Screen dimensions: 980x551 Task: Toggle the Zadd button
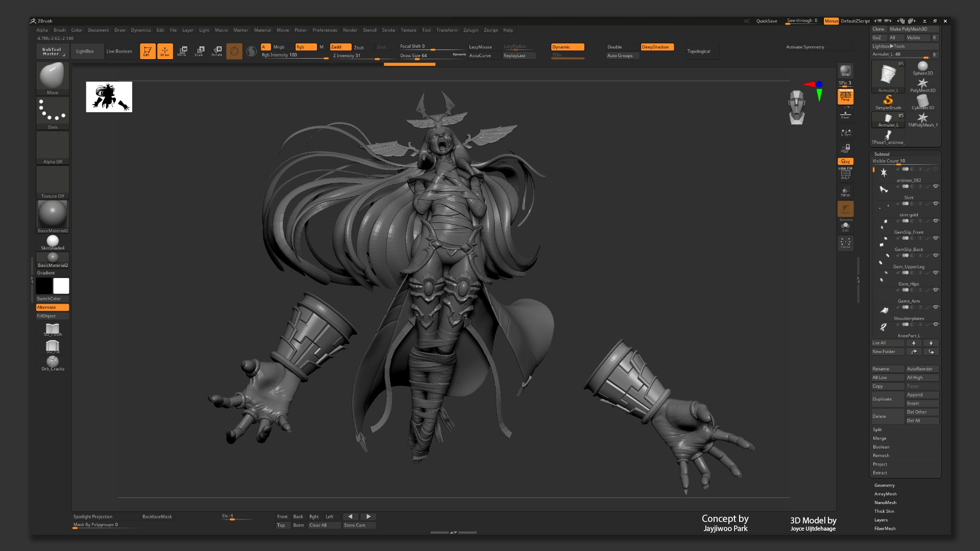pos(340,47)
